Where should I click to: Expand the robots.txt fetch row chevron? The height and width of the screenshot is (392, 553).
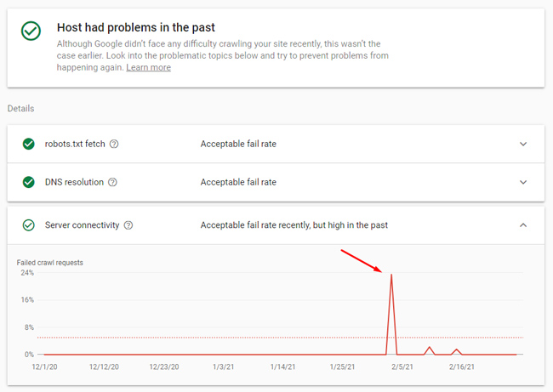[523, 144]
